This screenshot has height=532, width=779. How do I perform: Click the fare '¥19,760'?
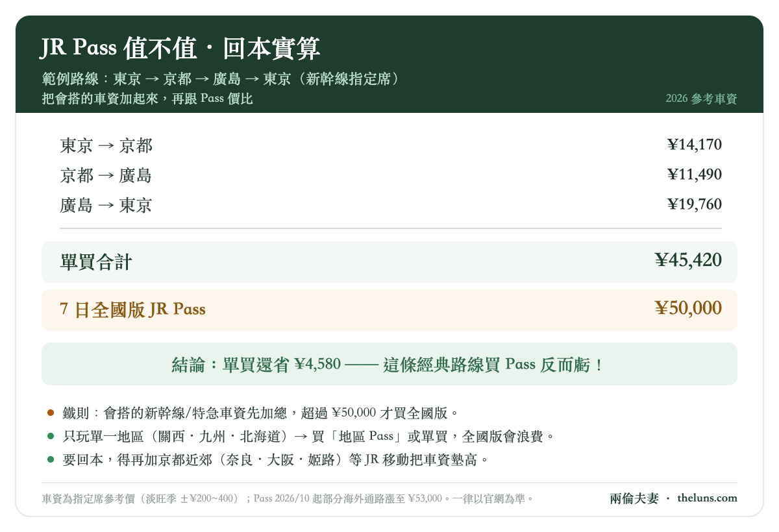(x=694, y=204)
